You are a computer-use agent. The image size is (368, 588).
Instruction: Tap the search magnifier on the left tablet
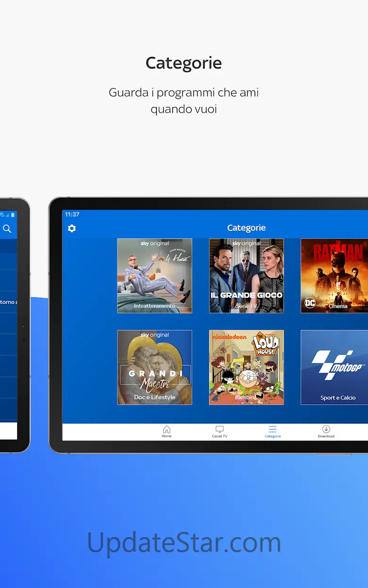coord(7,229)
